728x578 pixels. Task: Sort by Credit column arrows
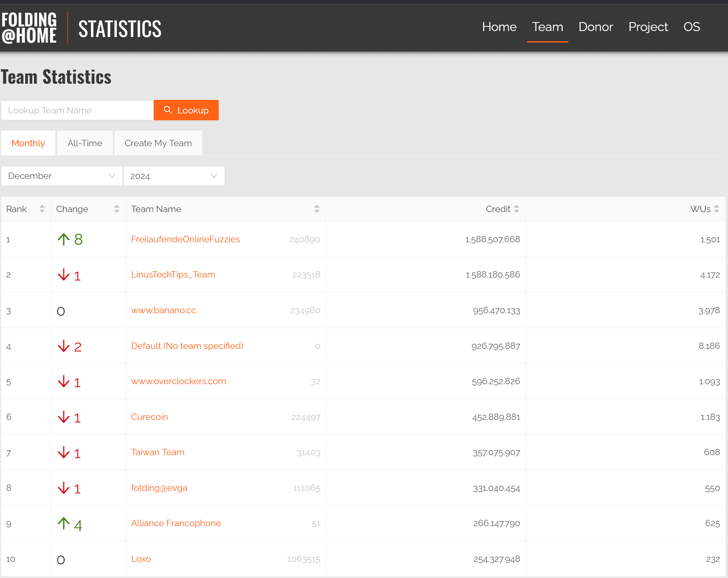tap(516, 209)
